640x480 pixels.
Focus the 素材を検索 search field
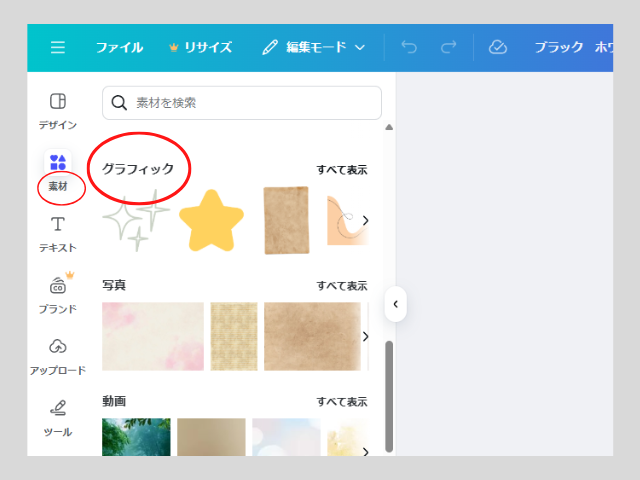[242, 103]
